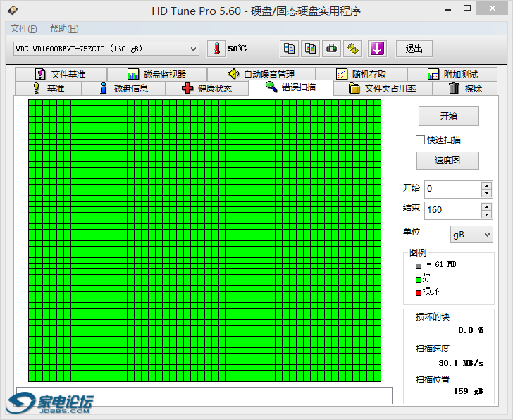Switch to the 磁盘监视器 tab

pyautogui.click(x=157, y=74)
